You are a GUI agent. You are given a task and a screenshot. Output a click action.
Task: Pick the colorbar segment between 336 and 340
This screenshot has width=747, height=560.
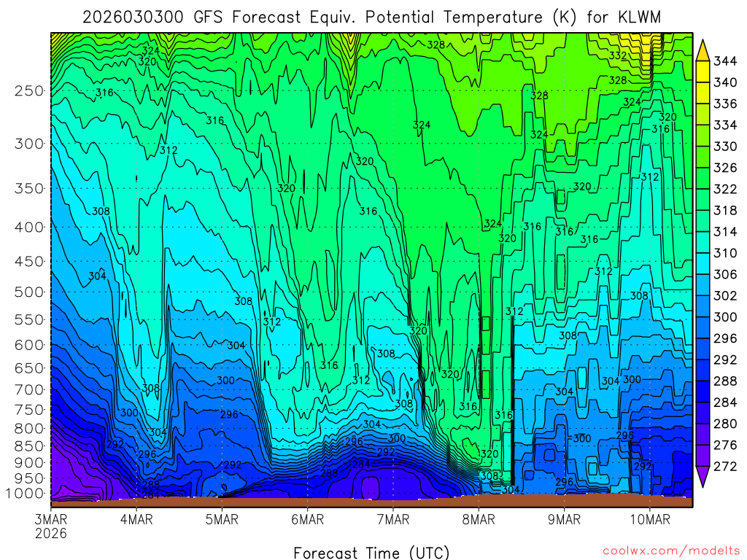coord(703,93)
